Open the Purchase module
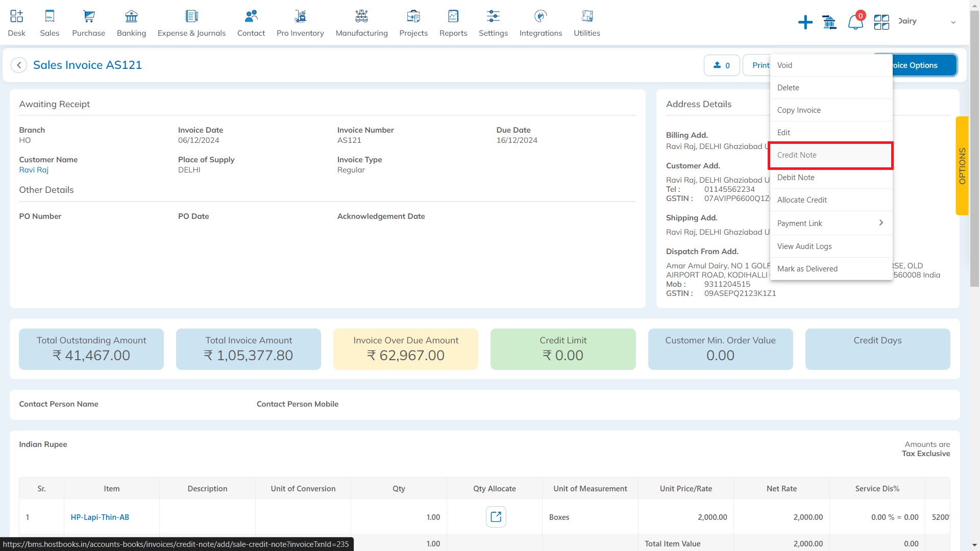The height and width of the screenshot is (551, 980). tap(88, 23)
